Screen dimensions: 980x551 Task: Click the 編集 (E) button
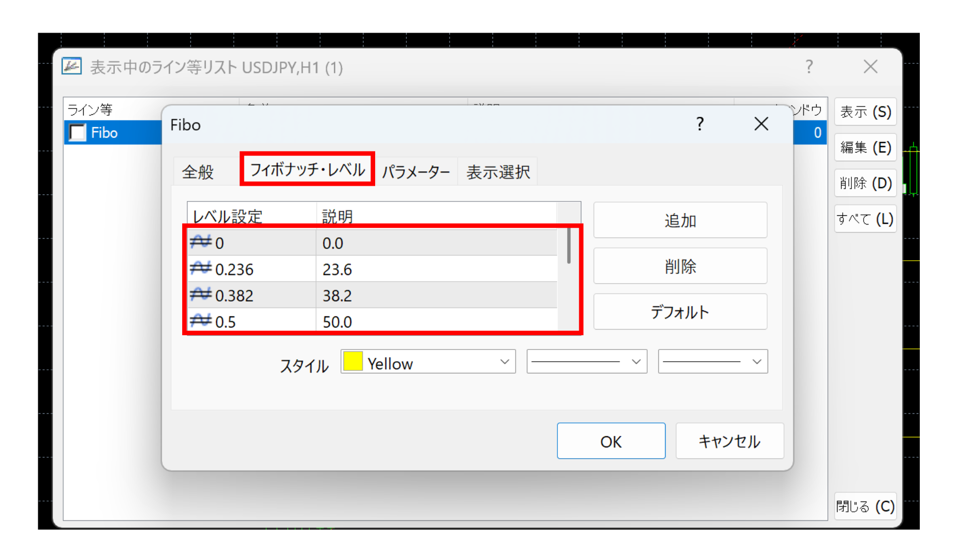865,147
